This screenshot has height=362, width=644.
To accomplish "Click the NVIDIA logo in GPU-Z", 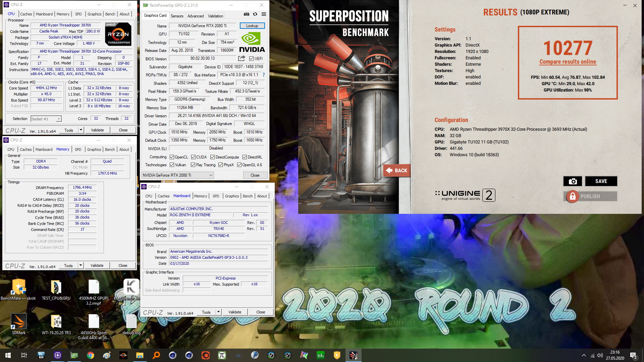I will pos(252,43).
